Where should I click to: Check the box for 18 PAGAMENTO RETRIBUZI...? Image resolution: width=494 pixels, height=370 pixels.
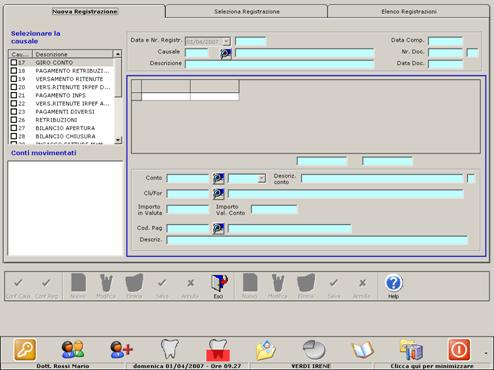pyautogui.click(x=14, y=71)
